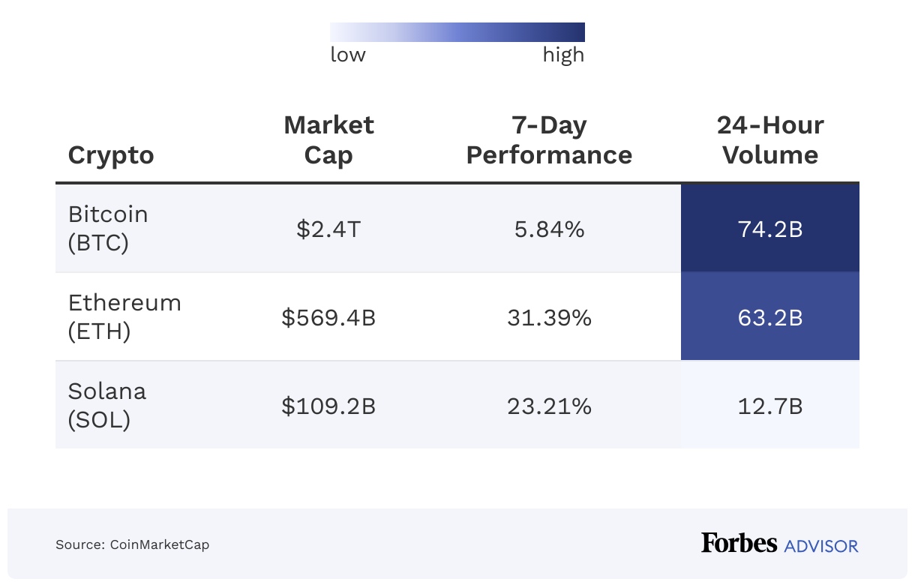This screenshot has height=588, width=915.
Task: Click the dark 74.2B volume cell
Action: pyautogui.click(x=770, y=229)
